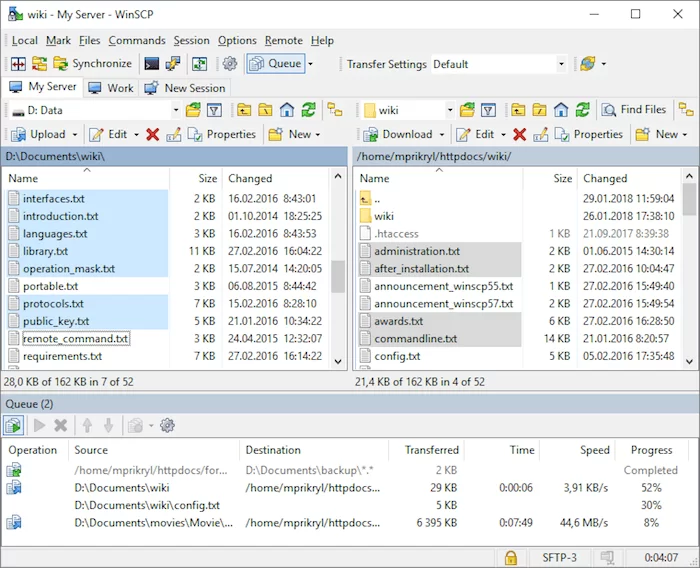Toggle the local directory tree icon
The image size is (700, 568).
[x=335, y=110]
